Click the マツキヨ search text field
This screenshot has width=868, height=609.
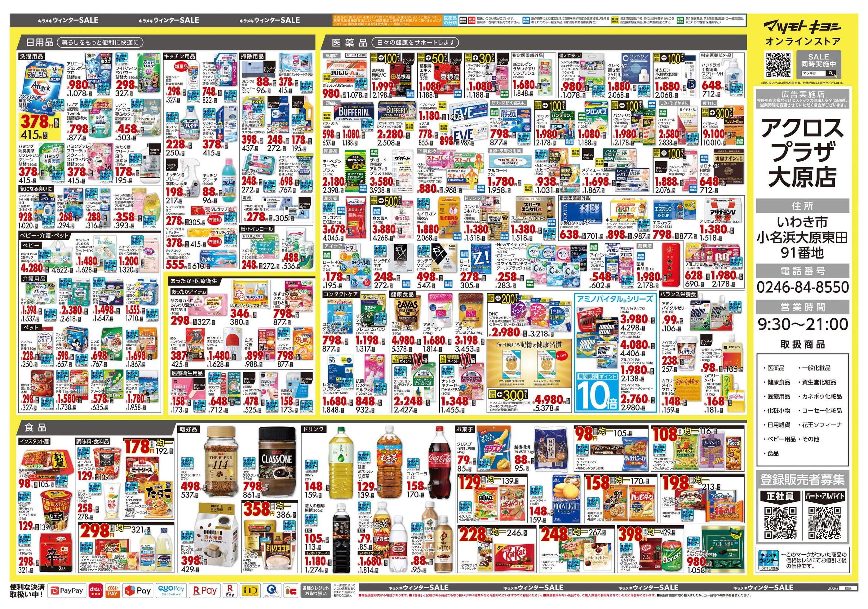pos(814,73)
